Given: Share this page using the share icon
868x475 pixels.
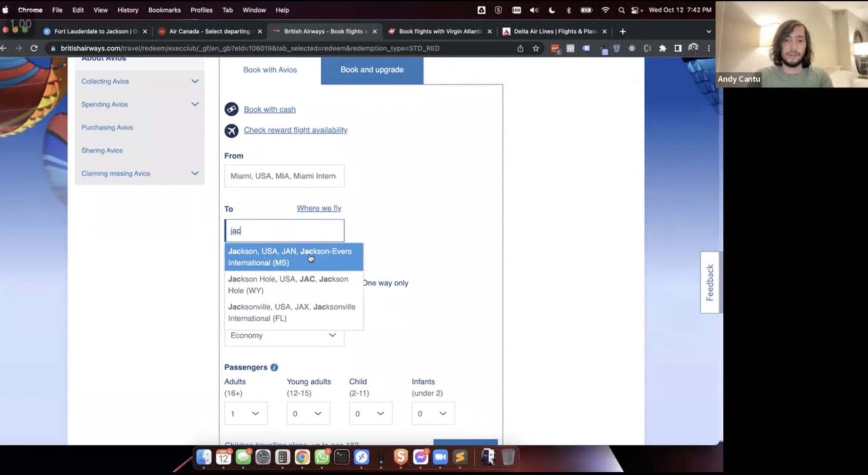Looking at the screenshot, I should (x=520, y=48).
